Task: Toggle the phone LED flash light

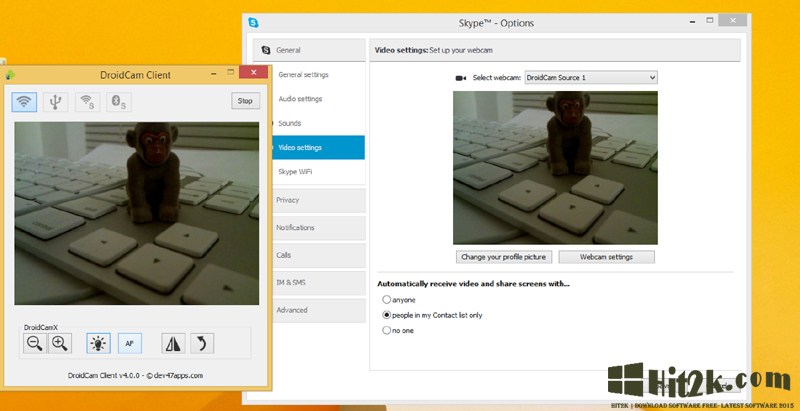Action: pyautogui.click(x=98, y=344)
